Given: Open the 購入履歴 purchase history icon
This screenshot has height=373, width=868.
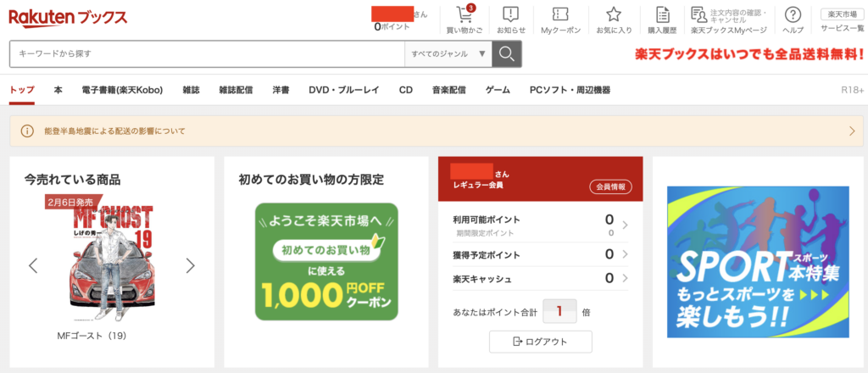Looking at the screenshot, I should 663,14.
